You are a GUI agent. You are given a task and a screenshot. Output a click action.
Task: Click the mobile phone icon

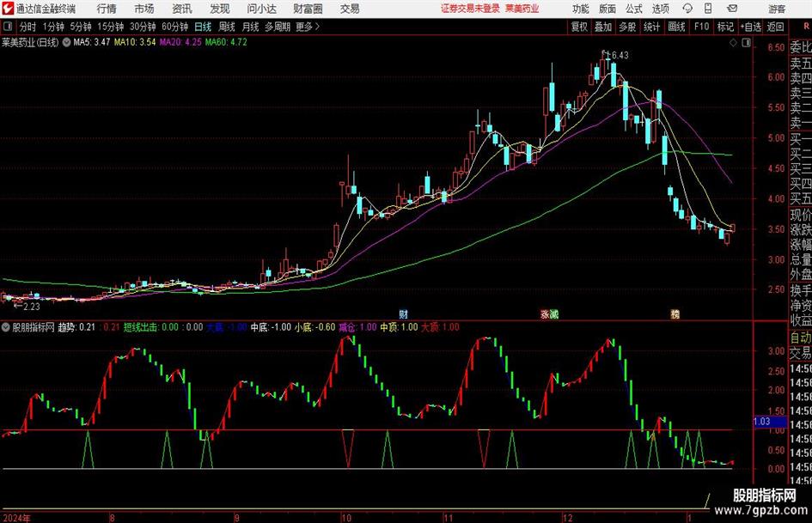click(x=708, y=9)
